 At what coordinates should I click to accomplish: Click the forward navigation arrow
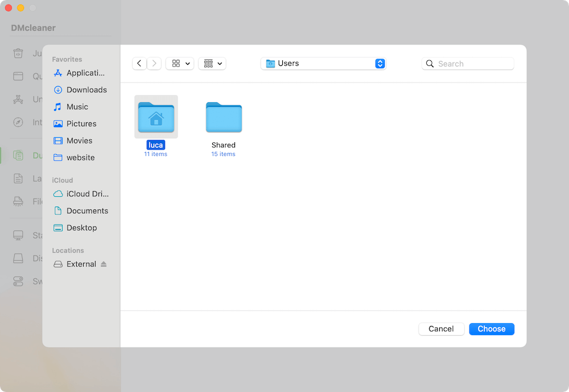(154, 64)
